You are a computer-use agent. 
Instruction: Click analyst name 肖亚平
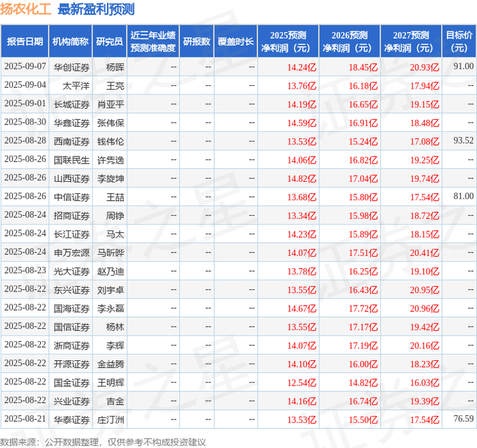[x=110, y=104]
